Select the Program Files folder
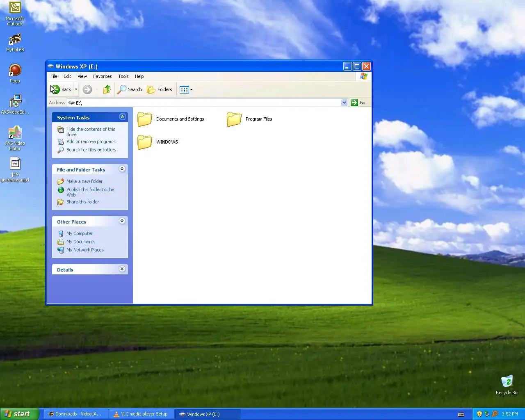This screenshot has width=525, height=420. 249,119
